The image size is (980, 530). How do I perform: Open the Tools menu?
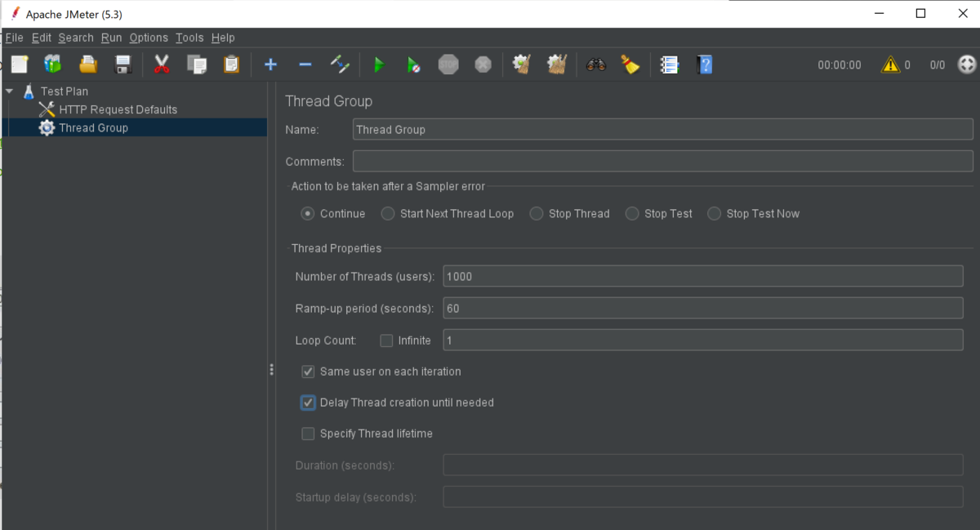pyautogui.click(x=189, y=38)
